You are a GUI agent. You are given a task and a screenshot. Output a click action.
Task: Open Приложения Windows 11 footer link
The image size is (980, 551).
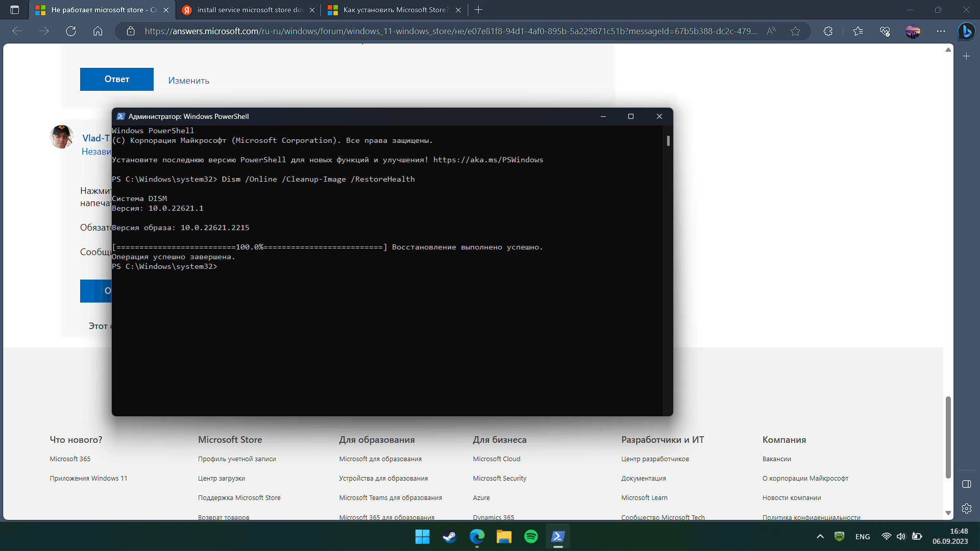88,478
